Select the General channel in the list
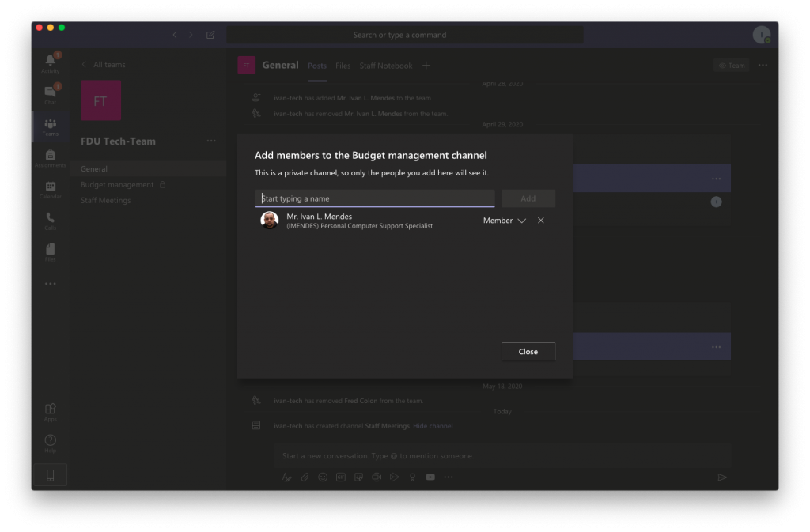Viewport: 810px width, 532px height. pyautogui.click(x=148, y=168)
